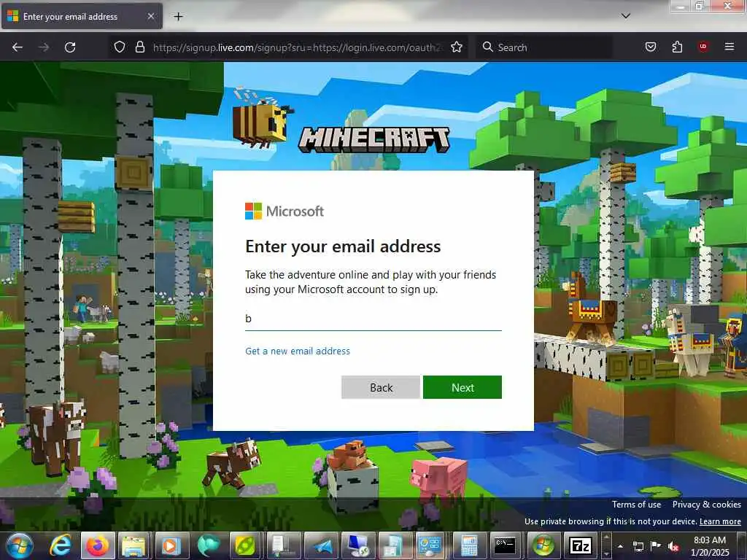Image resolution: width=747 pixels, height=560 pixels.
Task: Open the Pocket save icon
Action: click(x=650, y=47)
